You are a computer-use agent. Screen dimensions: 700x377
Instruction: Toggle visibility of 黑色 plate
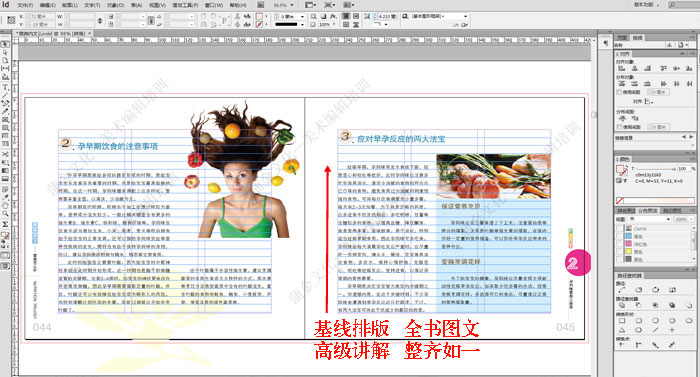point(619,259)
